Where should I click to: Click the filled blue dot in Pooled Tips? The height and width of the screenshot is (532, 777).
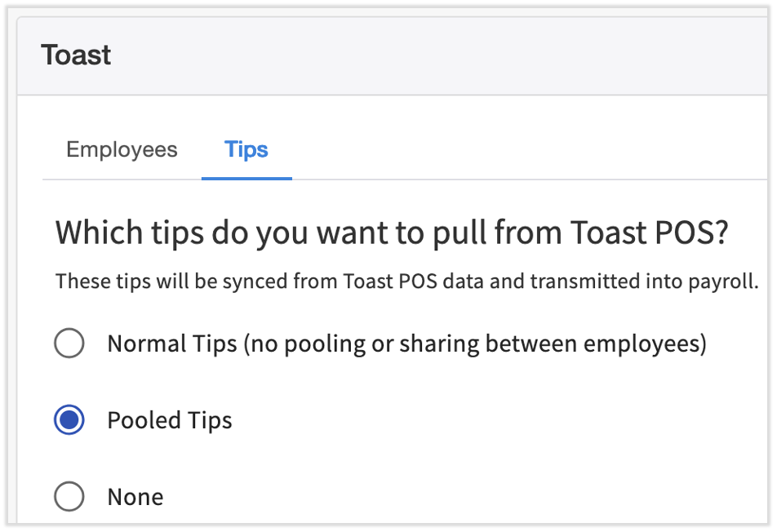pyautogui.click(x=69, y=420)
